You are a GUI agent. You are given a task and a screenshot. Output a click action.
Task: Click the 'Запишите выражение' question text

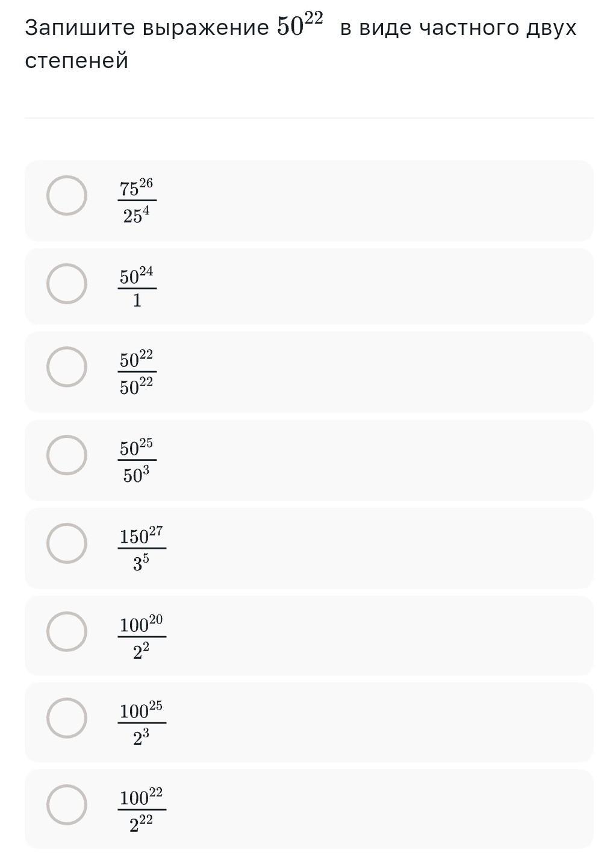coord(147,28)
